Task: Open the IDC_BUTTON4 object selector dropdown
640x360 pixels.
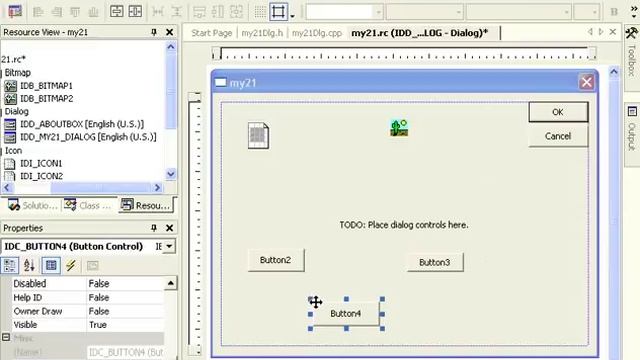Action: (169, 246)
